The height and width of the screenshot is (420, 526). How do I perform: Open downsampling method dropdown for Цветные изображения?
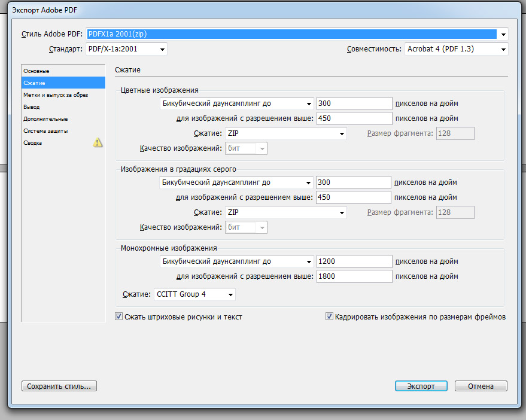(236, 104)
